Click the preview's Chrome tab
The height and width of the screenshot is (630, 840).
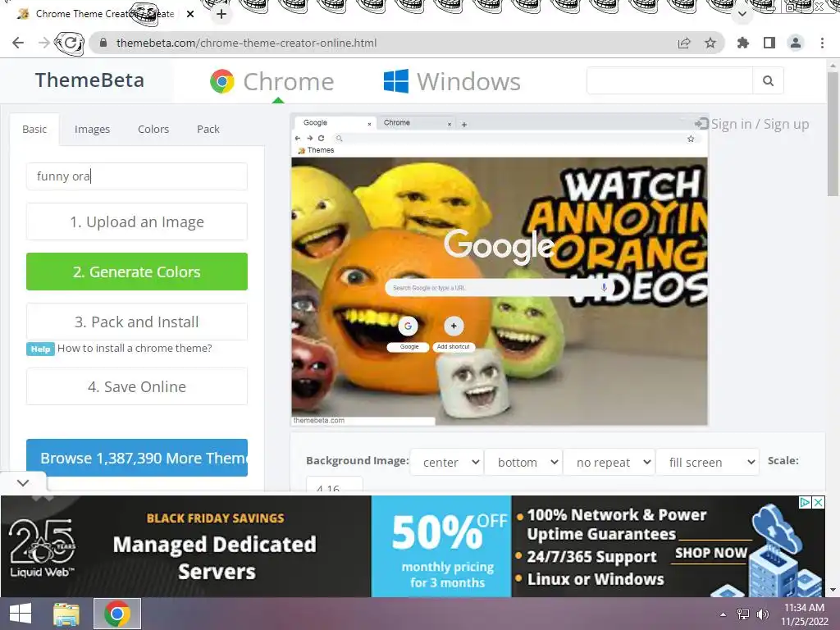coord(415,123)
